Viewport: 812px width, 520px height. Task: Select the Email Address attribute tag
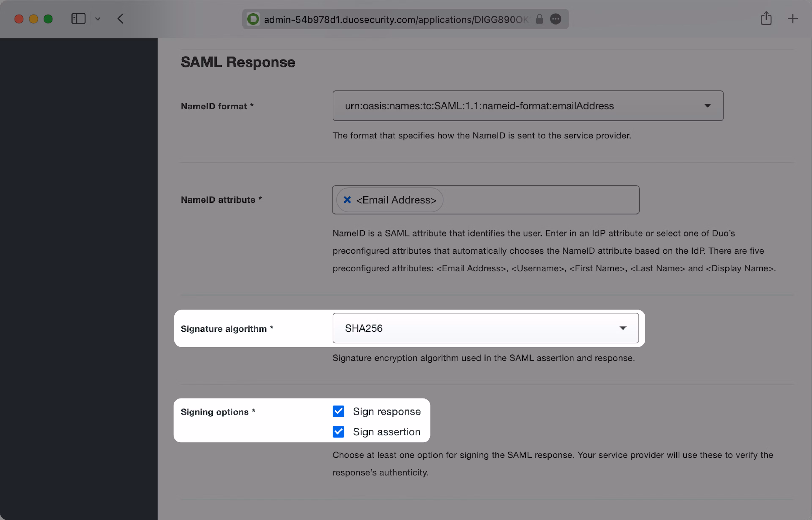point(396,200)
